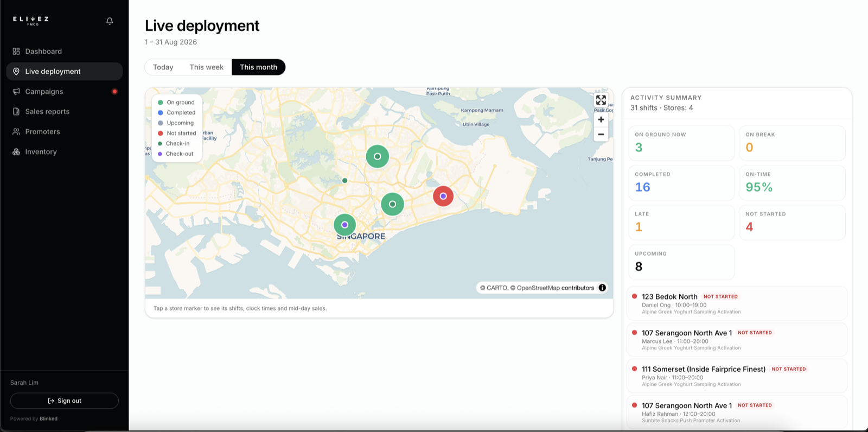Select the small green check-in dot
The width and height of the screenshot is (868, 432).
(344, 180)
